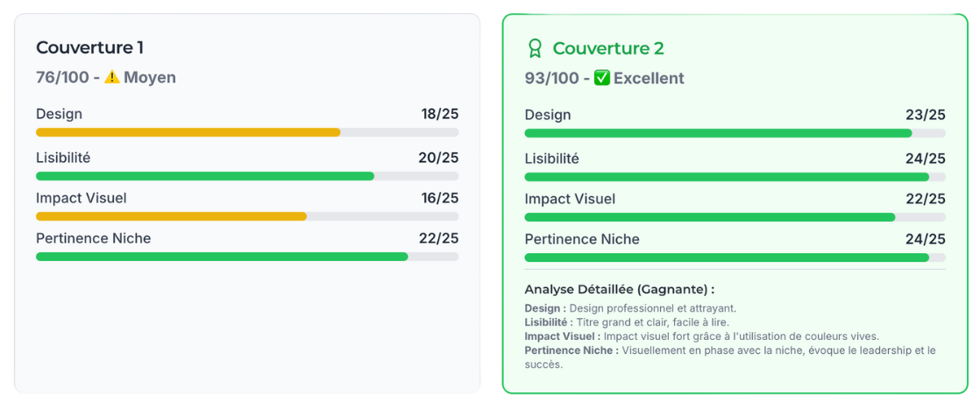The height and width of the screenshot is (410, 980).
Task: Click the Couverture 1 Pertinence Niche progress bar
Action: [247, 256]
